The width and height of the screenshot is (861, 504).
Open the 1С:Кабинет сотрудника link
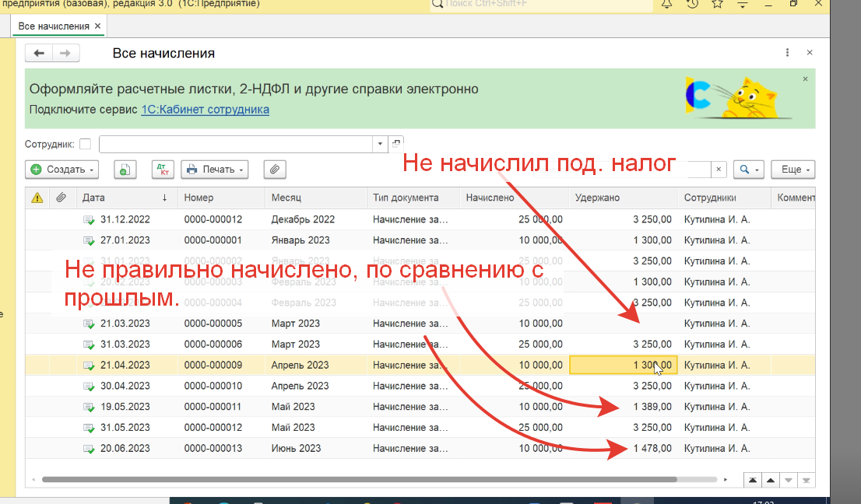205,110
